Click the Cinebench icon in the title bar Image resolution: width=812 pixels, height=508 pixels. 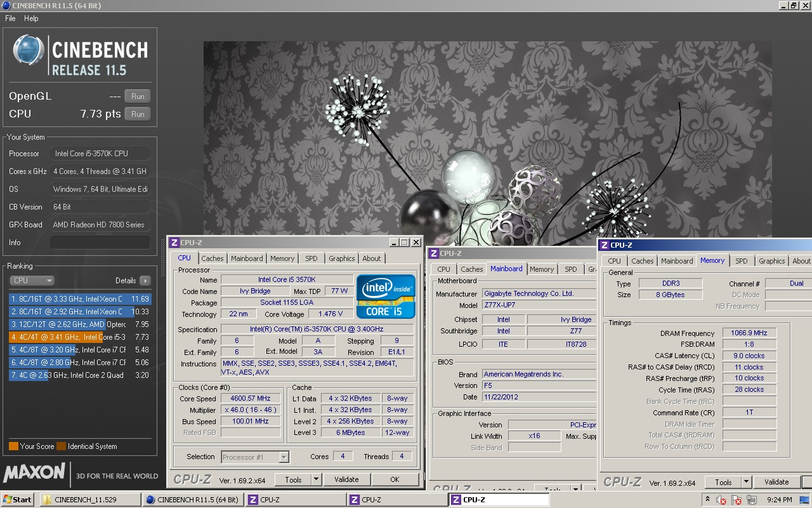[6, 6]
